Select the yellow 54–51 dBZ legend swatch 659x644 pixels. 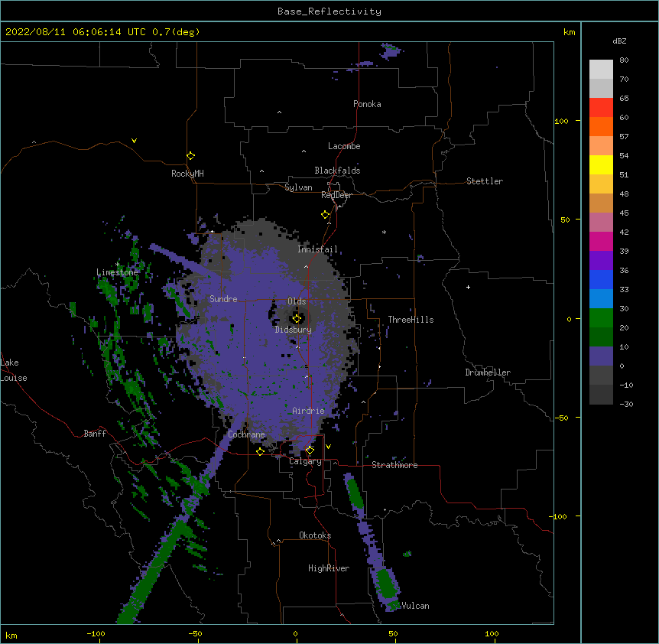tap(601, 164)
